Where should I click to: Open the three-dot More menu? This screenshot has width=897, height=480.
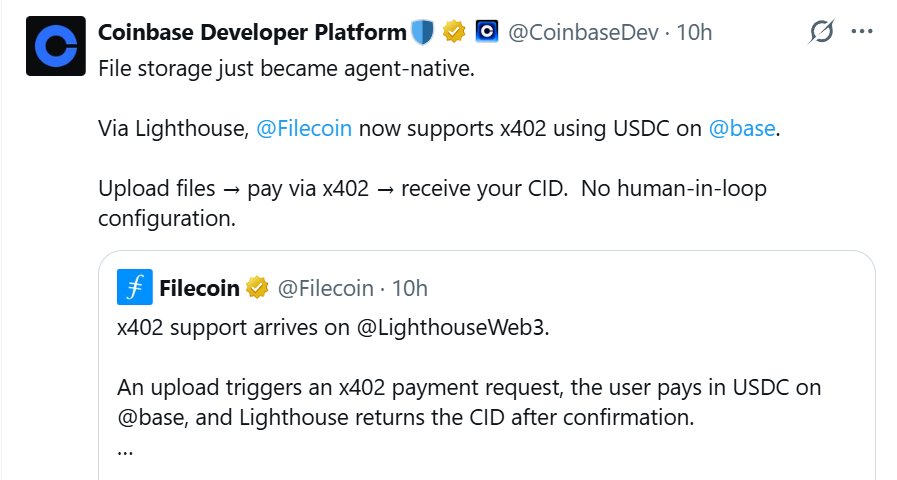tap(861, 32)
